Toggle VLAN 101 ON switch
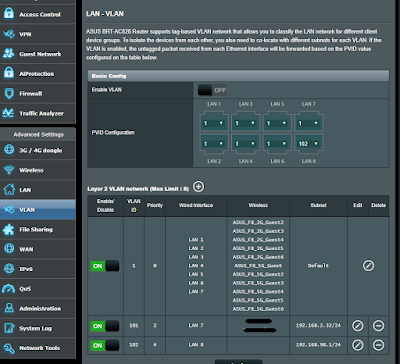This screenshot has height=364, width=400. pos(105,326)
